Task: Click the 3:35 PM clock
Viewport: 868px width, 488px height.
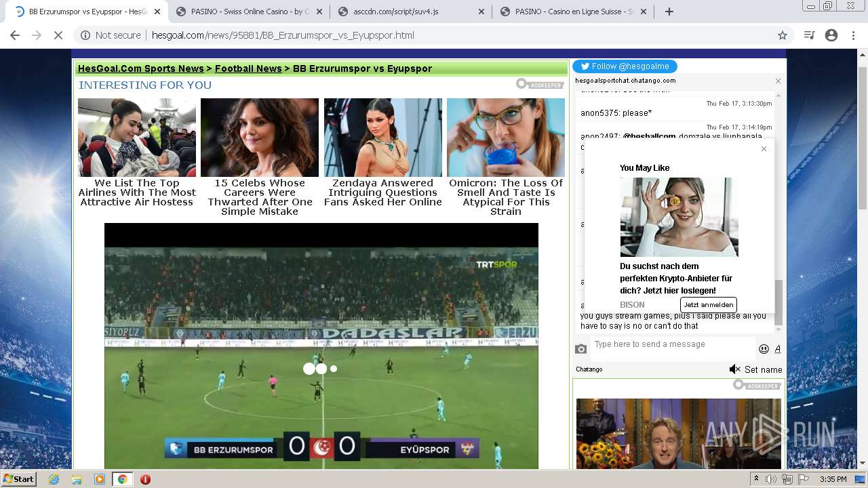Action: (833, 479)
